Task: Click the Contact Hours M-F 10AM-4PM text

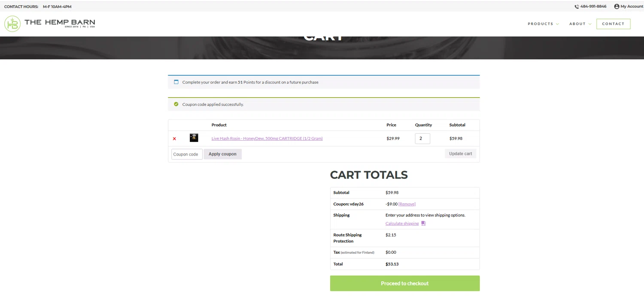Action: 38,6
